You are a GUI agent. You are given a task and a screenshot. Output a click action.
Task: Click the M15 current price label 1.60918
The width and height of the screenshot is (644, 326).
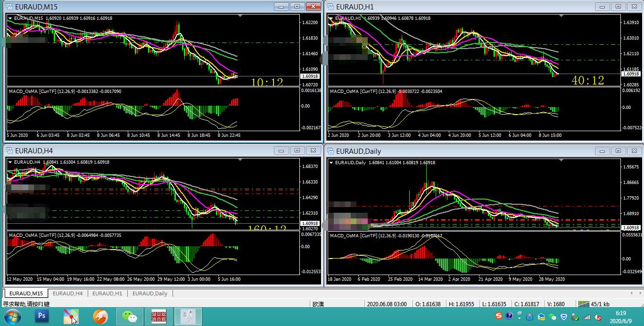point(310,76)
